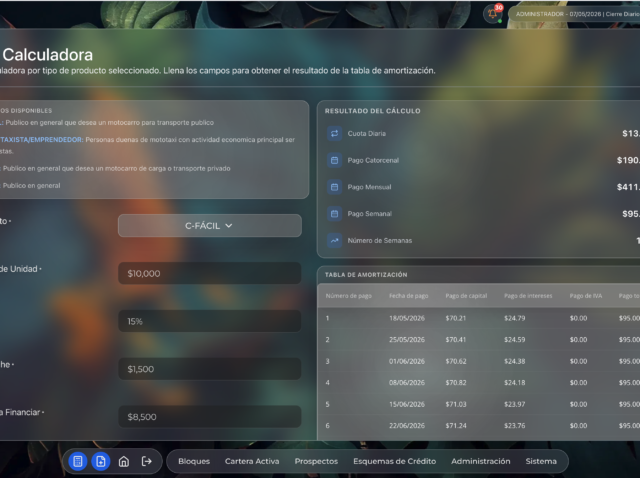Click the percentage field showing 15%
Screen dimensions: 640x478
(x=210, y=321)
